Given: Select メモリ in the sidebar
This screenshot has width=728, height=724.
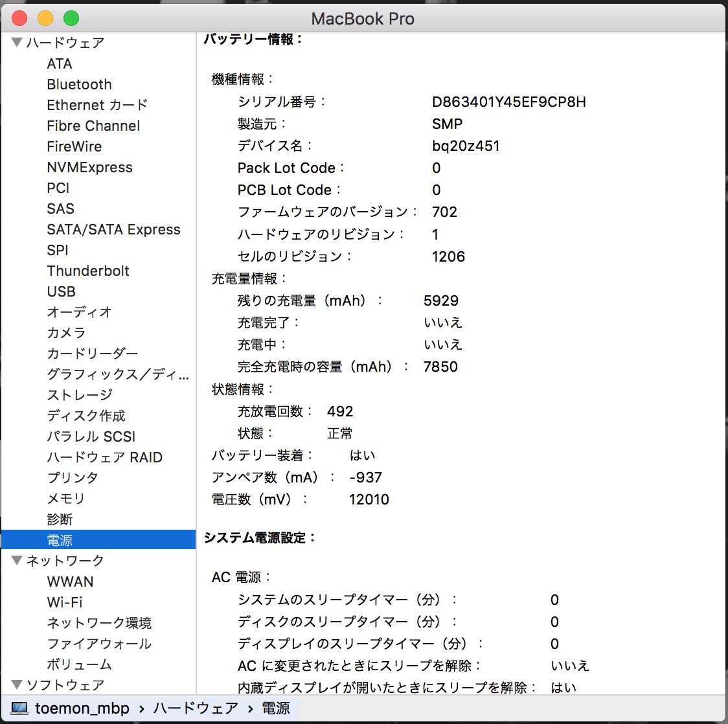Looking at the screenshot, I should [x=66, y=499].
